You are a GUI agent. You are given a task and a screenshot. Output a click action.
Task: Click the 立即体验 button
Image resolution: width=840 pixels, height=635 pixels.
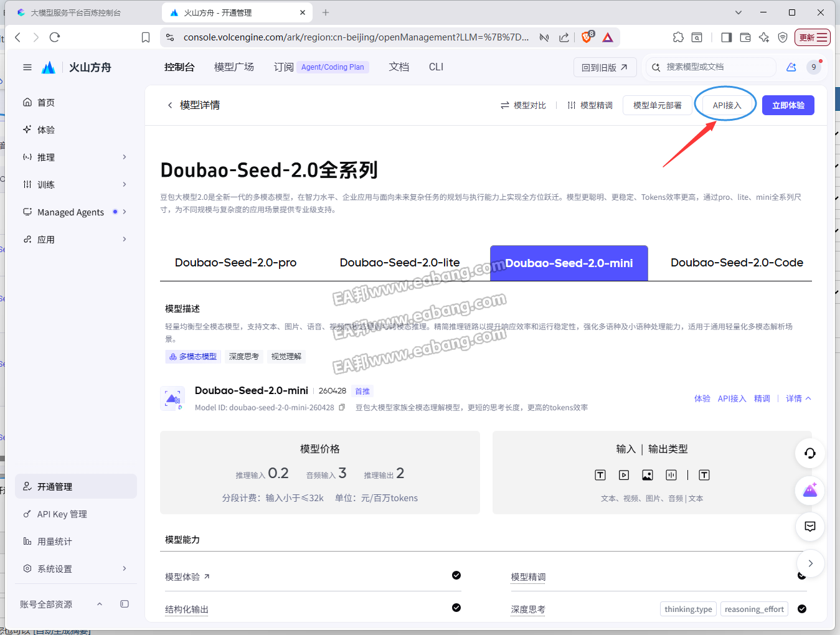coord(788,105)
